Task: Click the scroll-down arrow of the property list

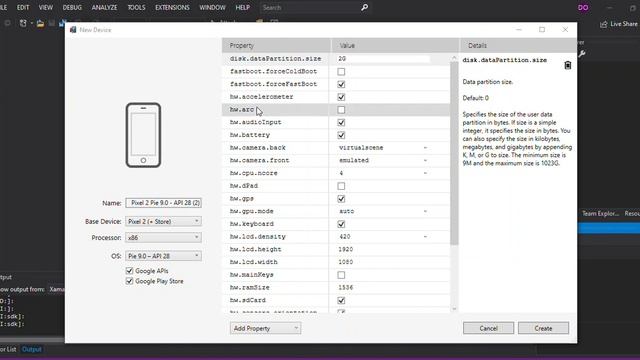Action: point(454,309)
